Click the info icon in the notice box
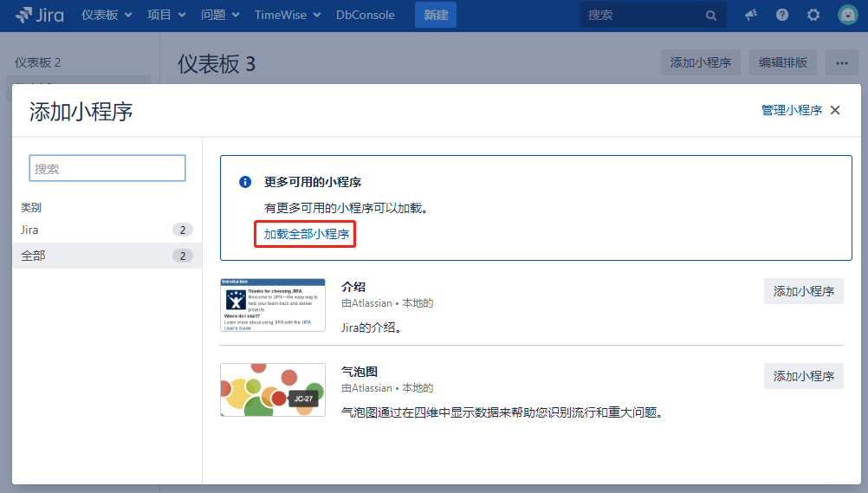This screenshot has height=493, width=868. [245, 182]
